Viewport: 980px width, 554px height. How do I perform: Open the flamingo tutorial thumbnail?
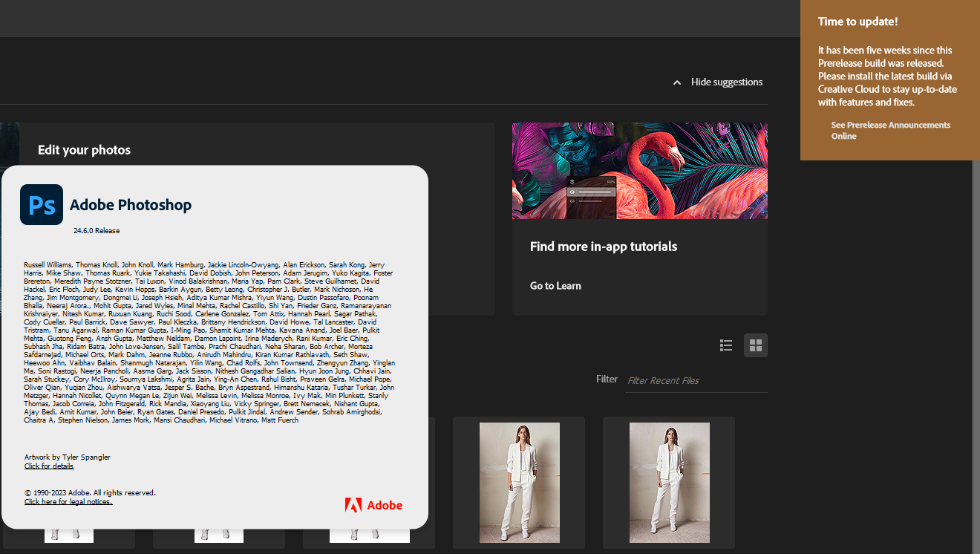point(640,171)
